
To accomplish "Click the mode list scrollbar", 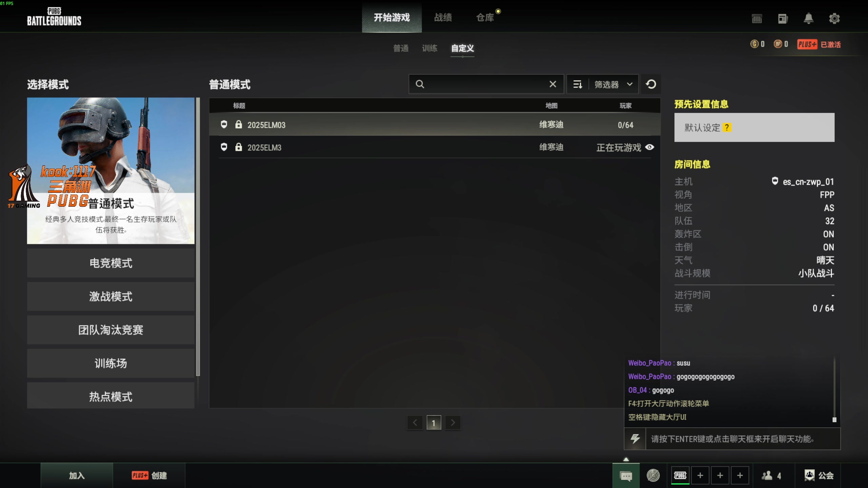I will point(198,237).
